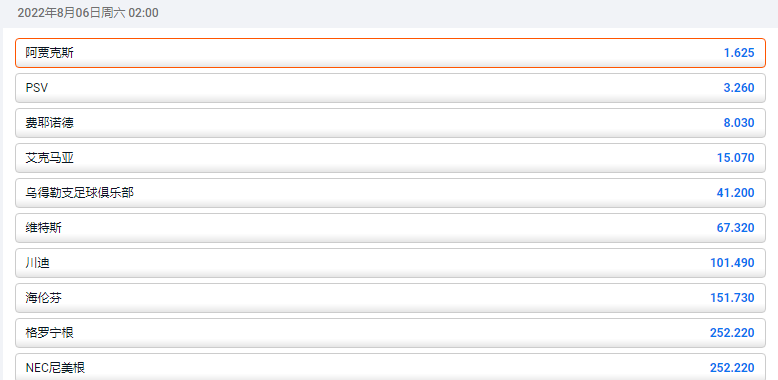Click the 8.030 odds value
The height and width of the screenshot is (380, 778).
[x=738, y=123]
